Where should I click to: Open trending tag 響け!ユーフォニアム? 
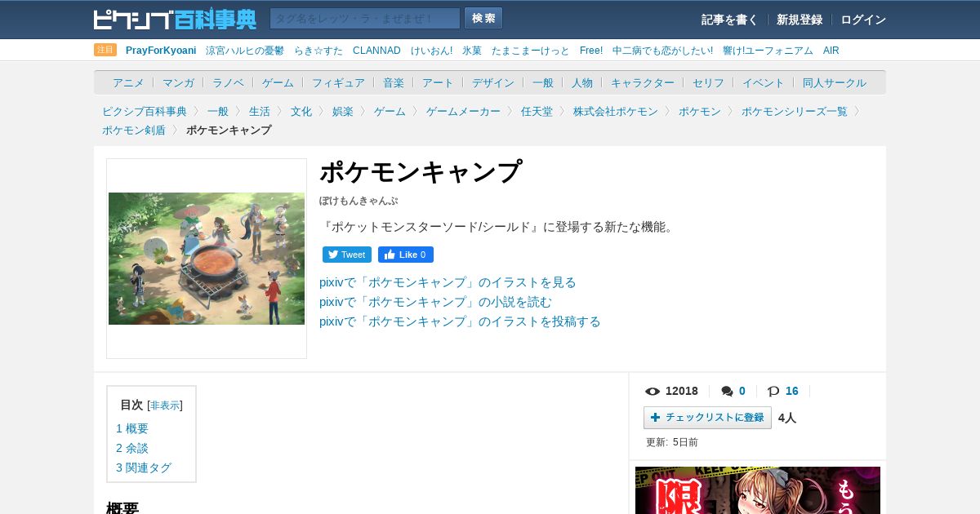768,51
